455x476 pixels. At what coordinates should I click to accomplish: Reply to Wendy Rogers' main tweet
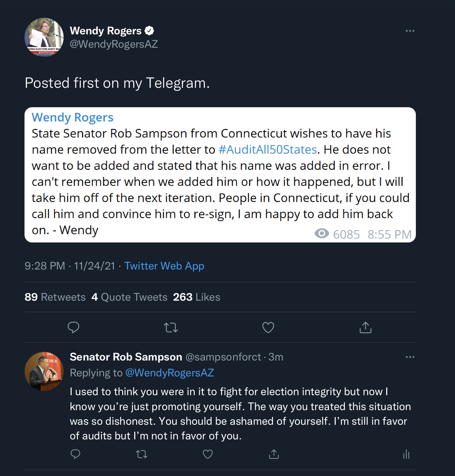73,327
